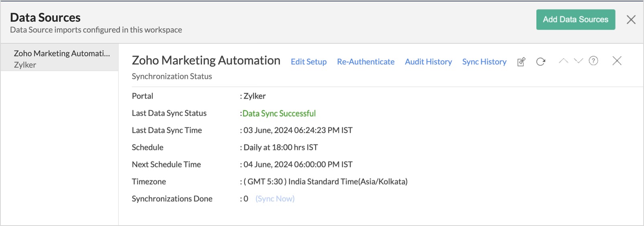
Task: Click the Sync Now link
Action: click(x=275, y=199)
